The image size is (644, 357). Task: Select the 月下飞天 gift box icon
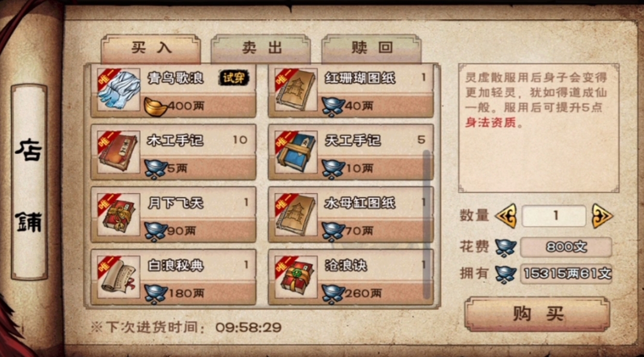point(119,214)
